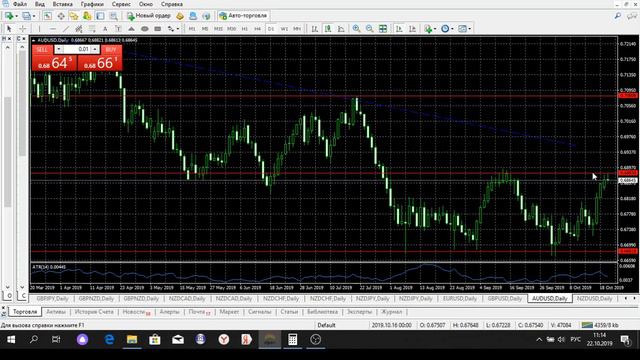Open File Explorer from taskbar
This screenshot has height=360, width=640.
tap(132, 340)
